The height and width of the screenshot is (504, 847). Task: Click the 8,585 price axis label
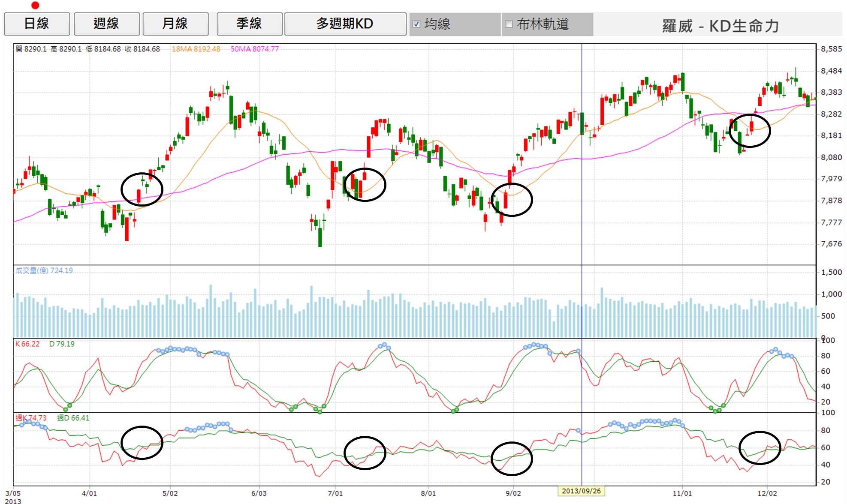pos(831,49)
